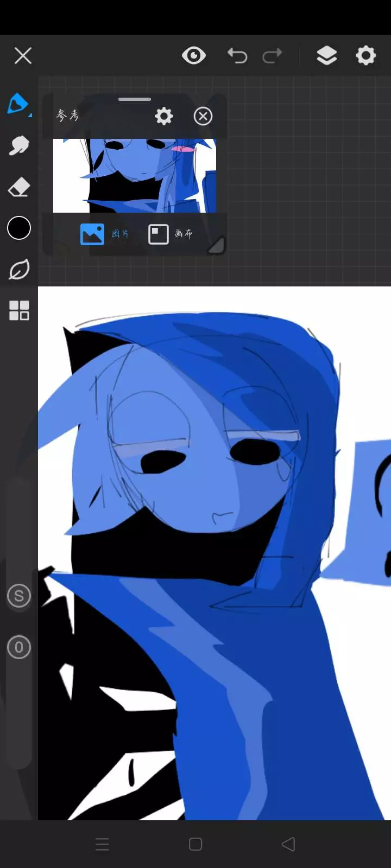Switch reference to 图片 (image) tab

pyautogui.click(x=105, y=234)
